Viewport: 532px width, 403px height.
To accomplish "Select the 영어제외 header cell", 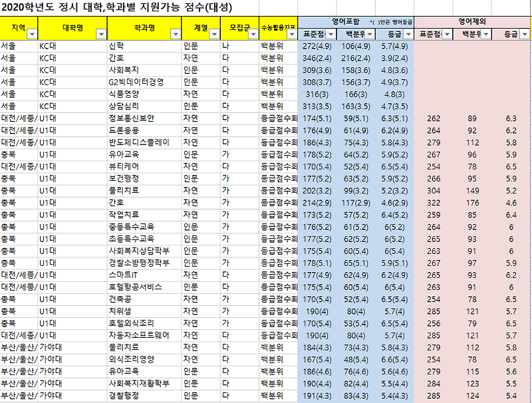I will pos(472,22).
